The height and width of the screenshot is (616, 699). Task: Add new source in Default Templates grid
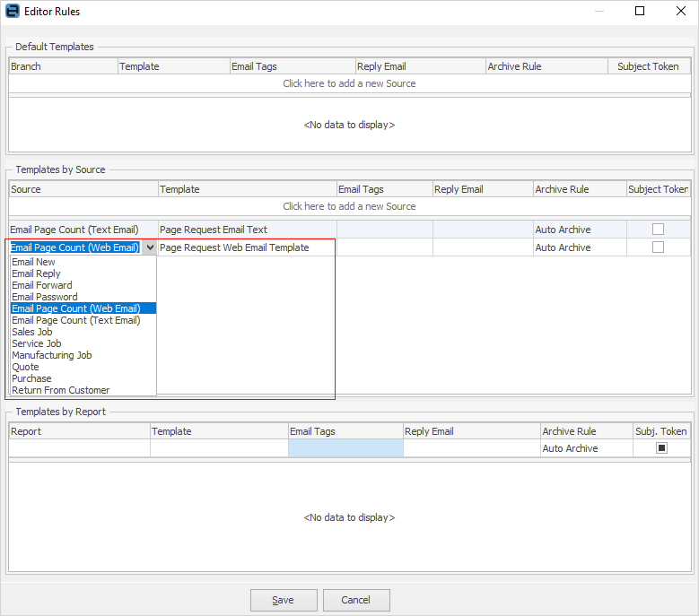pyautogui.click(x=349, y=83)
